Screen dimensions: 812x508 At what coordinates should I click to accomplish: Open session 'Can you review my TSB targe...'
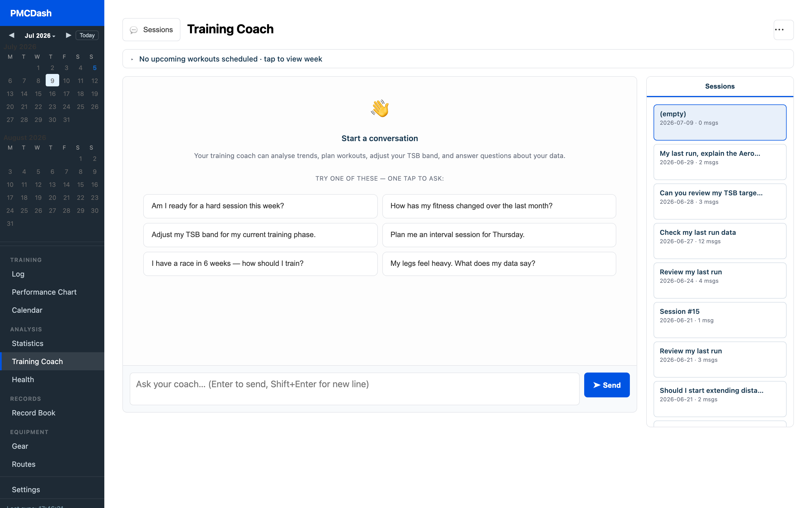pos(720,202)
